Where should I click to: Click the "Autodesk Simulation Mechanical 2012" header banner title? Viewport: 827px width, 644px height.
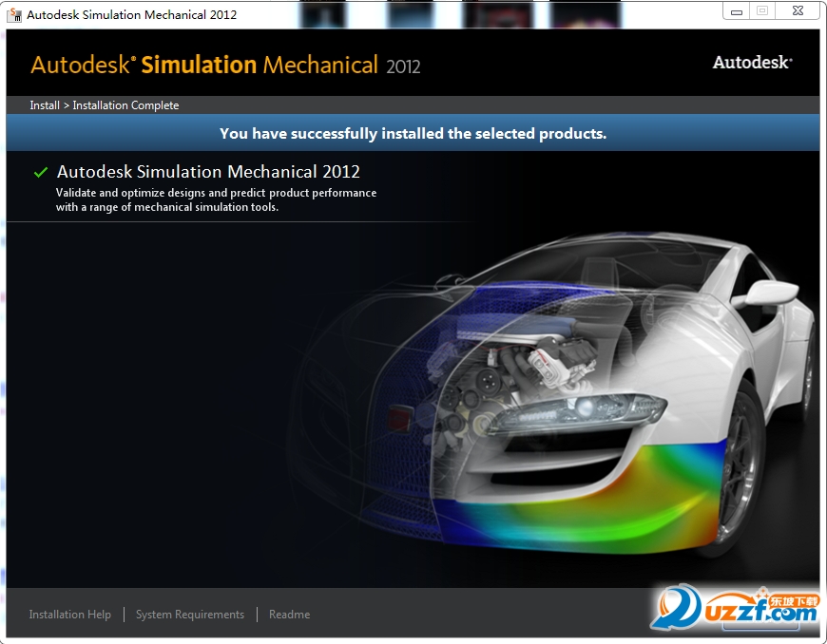225,65
